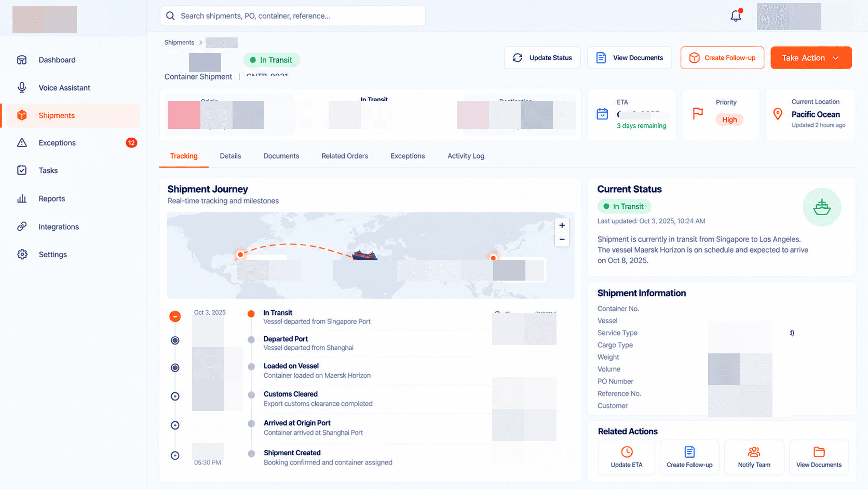The width and height of the screenshot is (868, 489).
Task: Zoom in on the map with the plus button
Action: [562, 226]
